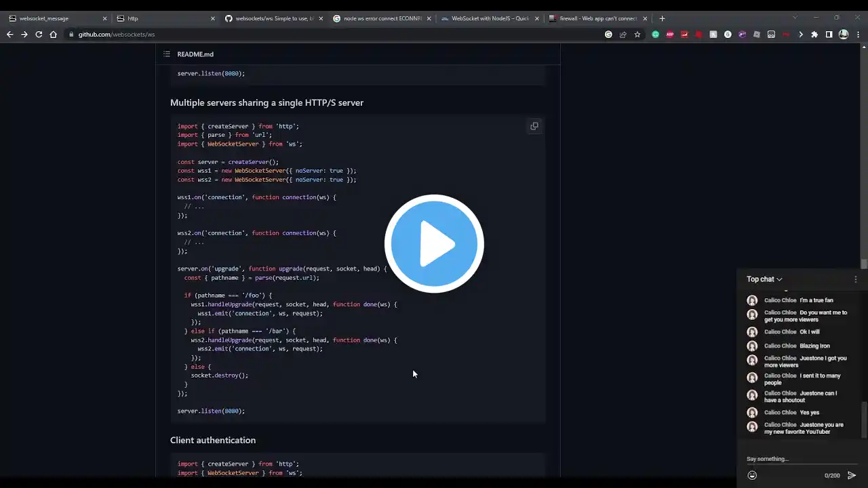Open the Chrome three-dot menu
This screenshot has width=868, height=488.
(x=858, y=35)
